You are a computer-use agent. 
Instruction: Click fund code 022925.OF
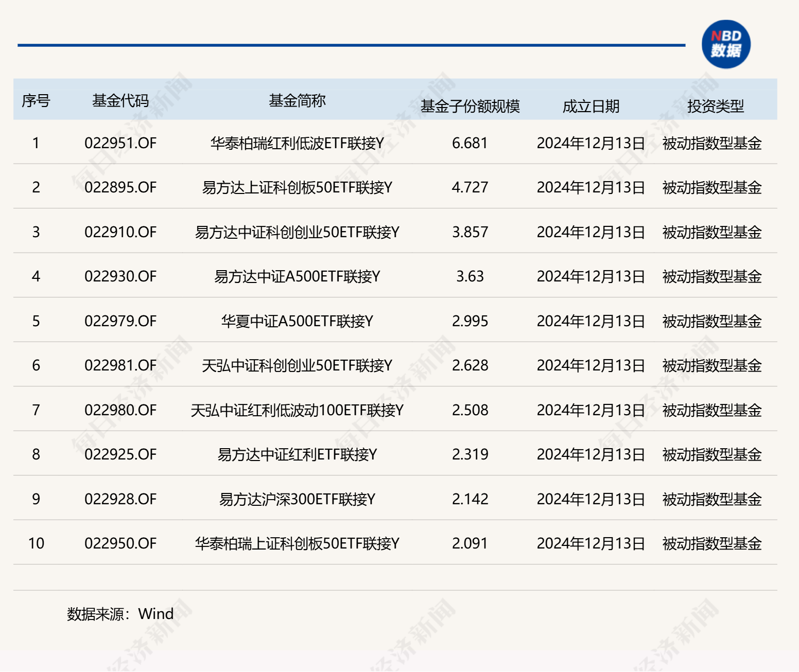[120, 454]
